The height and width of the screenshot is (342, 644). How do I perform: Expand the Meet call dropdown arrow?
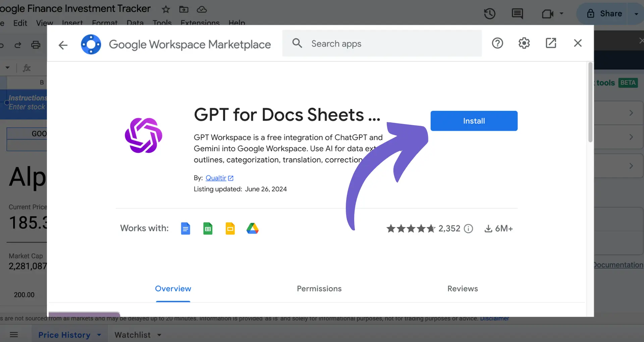[561, 14]
